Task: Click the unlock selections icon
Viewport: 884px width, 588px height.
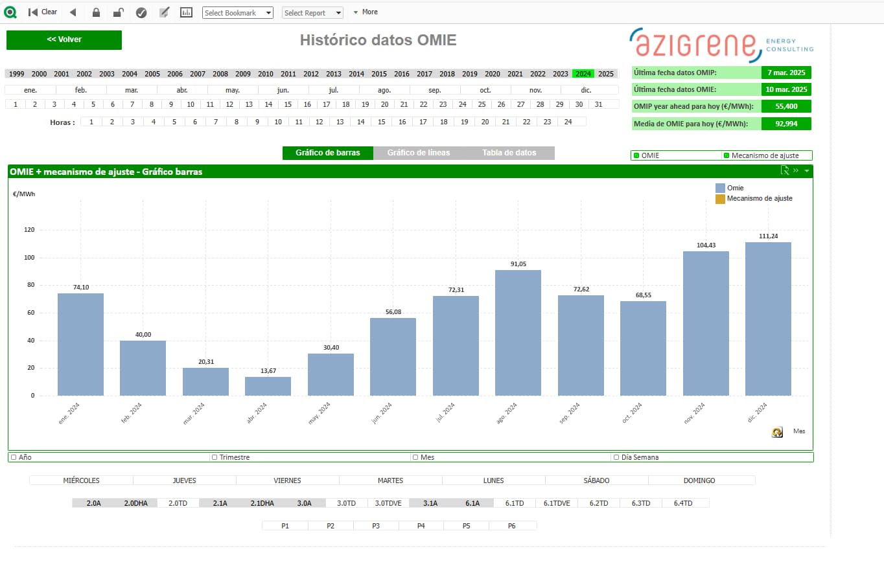Action: click(x=118, y=12)
